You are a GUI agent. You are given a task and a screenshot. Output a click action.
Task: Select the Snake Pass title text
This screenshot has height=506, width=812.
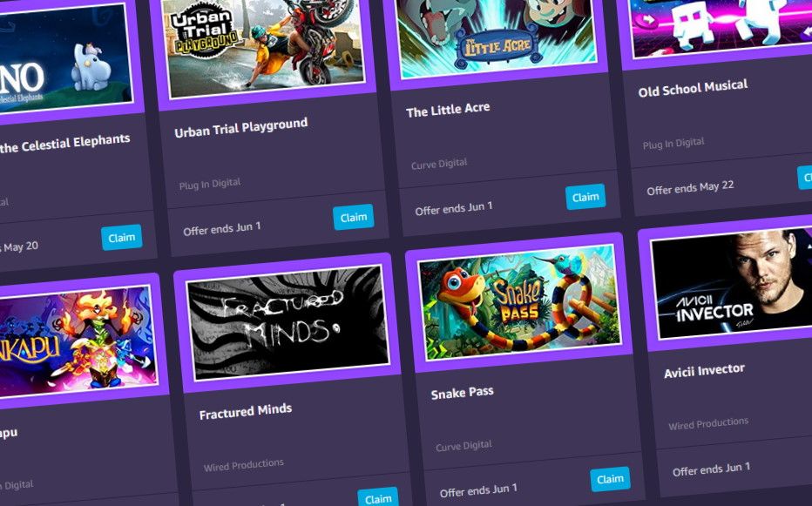[462, 392]
